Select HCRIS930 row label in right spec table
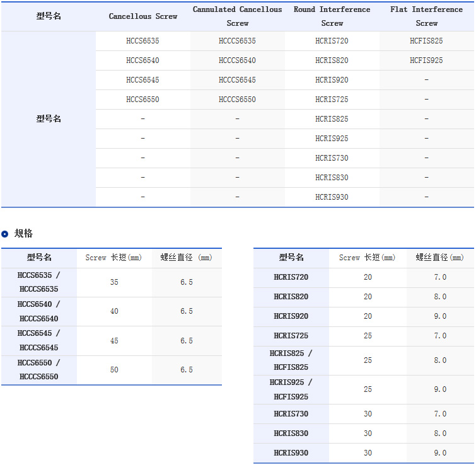 click(291, 453)
